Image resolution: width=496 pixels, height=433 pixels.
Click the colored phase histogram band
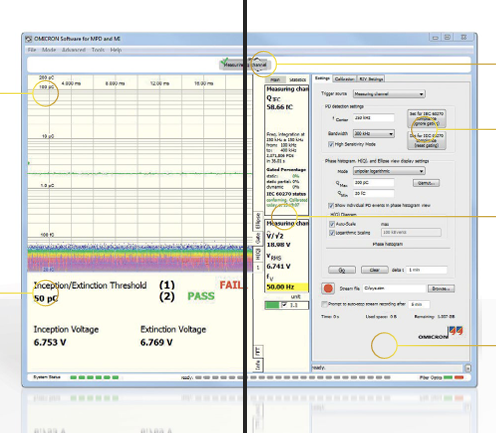[x=140, y=259]
